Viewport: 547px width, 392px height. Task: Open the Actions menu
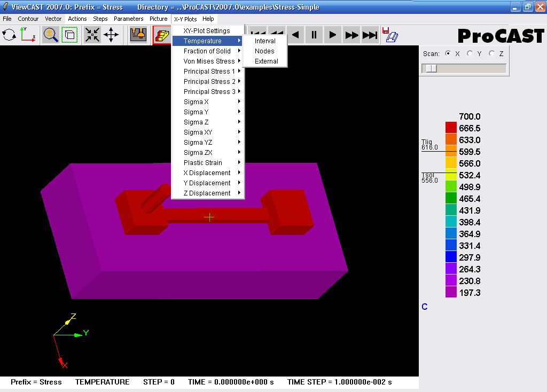[77, 19]
